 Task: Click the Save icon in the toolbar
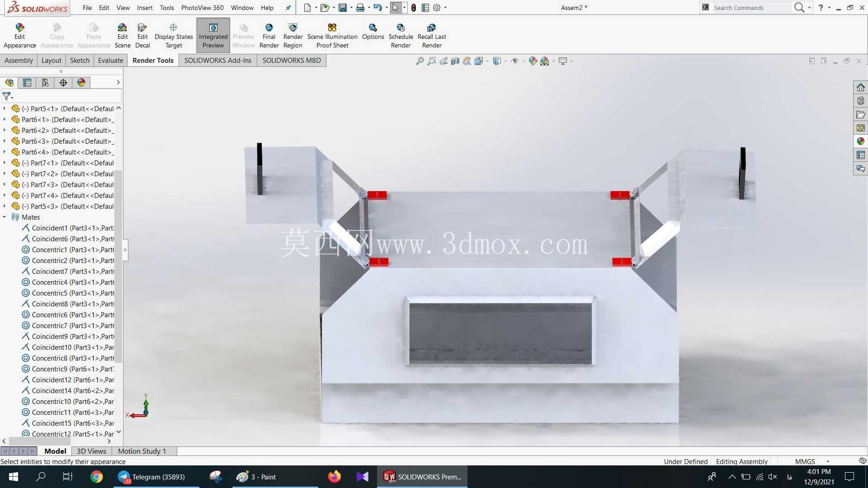[343, 8]
